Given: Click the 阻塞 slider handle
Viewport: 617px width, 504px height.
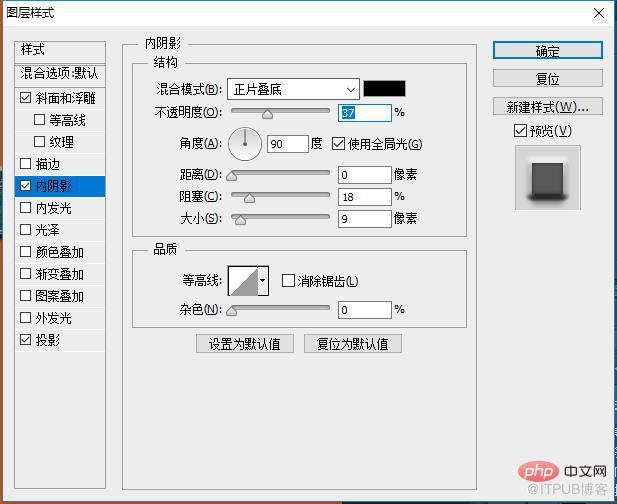Looking at the screenshot, I should (249, 198).
